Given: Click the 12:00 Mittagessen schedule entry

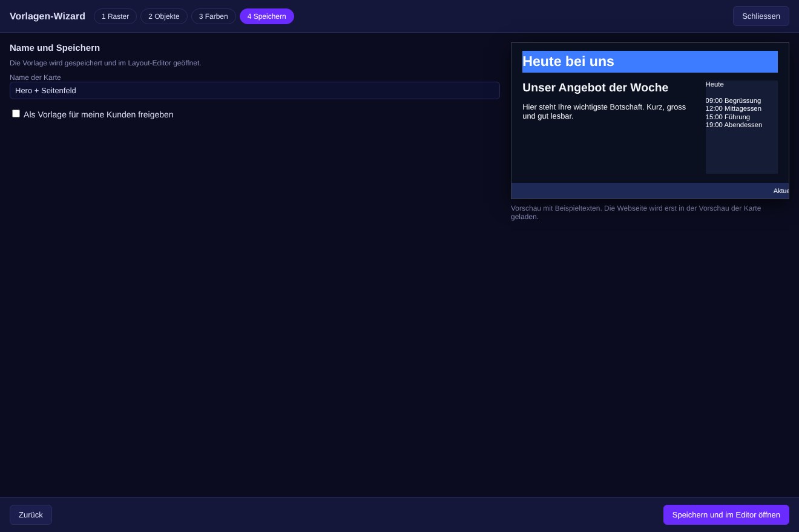Looking at the screenshot, I should 734,108.
